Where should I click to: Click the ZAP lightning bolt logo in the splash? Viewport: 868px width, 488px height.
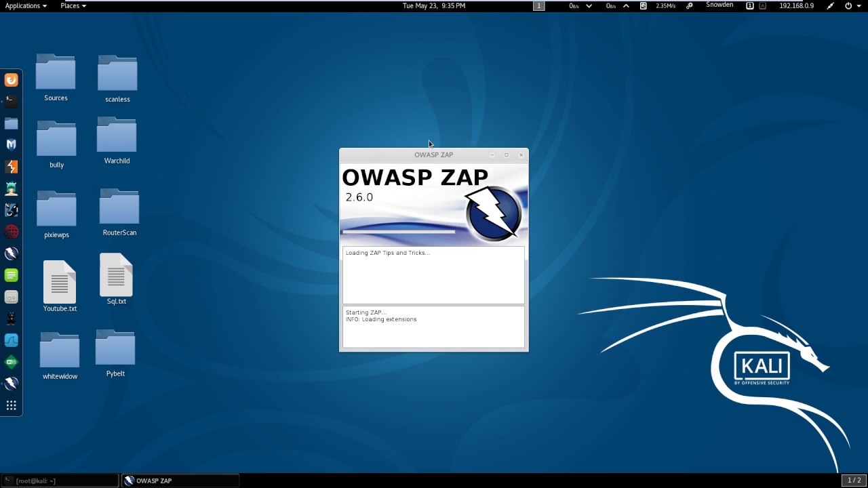(x=494, y=213)
